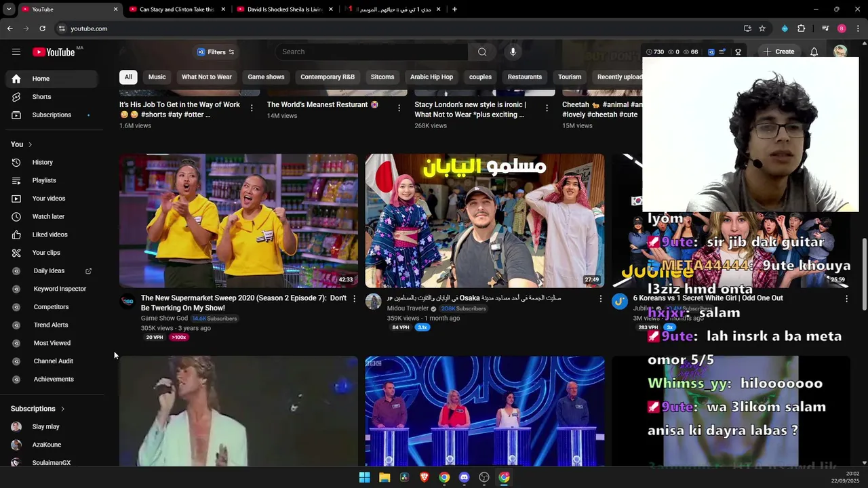Click the search magnifier button
Image resolution: width=868 pixels, height=488 pixels.
tap(482, 52)
